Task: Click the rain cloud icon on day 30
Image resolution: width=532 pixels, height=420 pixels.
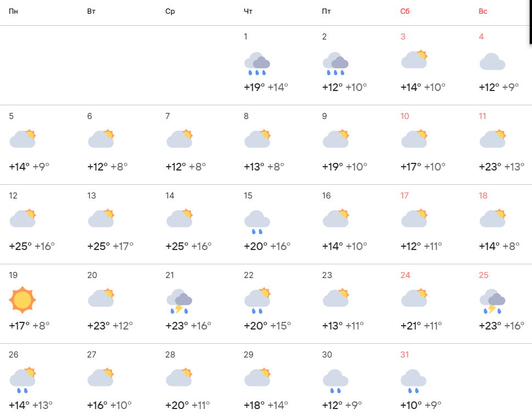Action: [x=336, y=381]
